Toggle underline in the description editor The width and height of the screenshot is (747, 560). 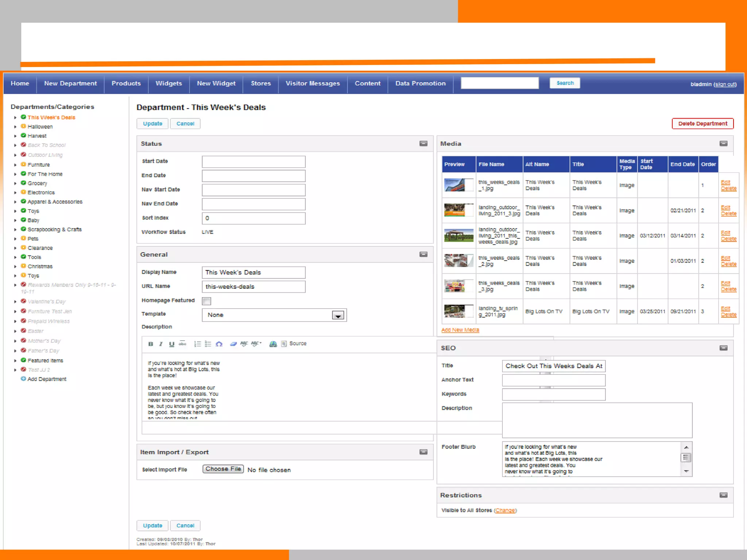click(171, 344)
